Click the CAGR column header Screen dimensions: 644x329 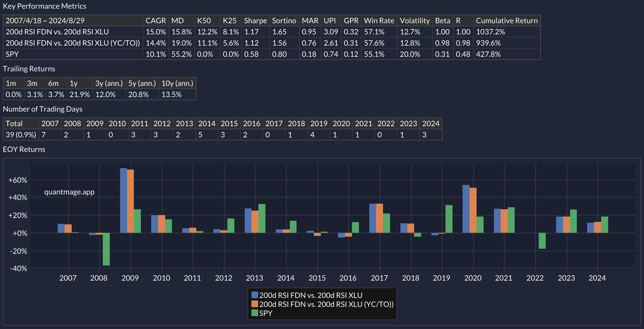click(156, 21)
